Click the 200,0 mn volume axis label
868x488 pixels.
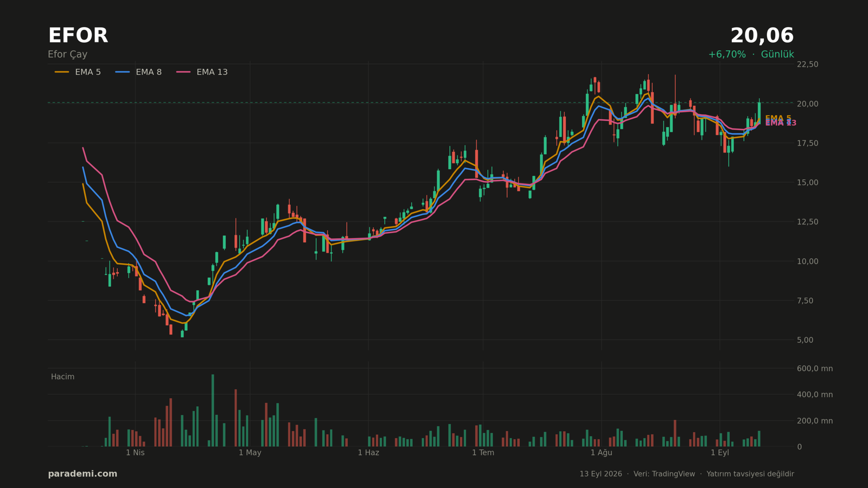point(814,421)
